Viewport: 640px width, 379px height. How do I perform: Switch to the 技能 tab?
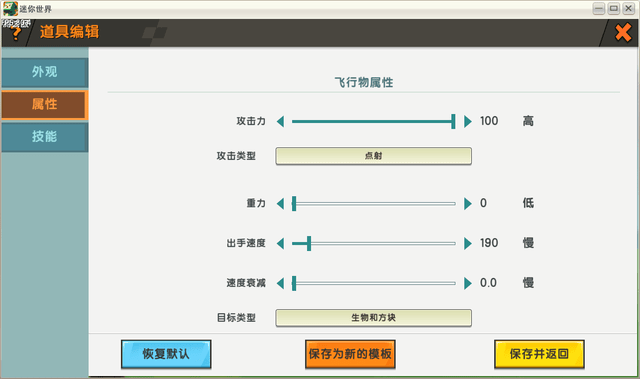(x=44, y=137)
